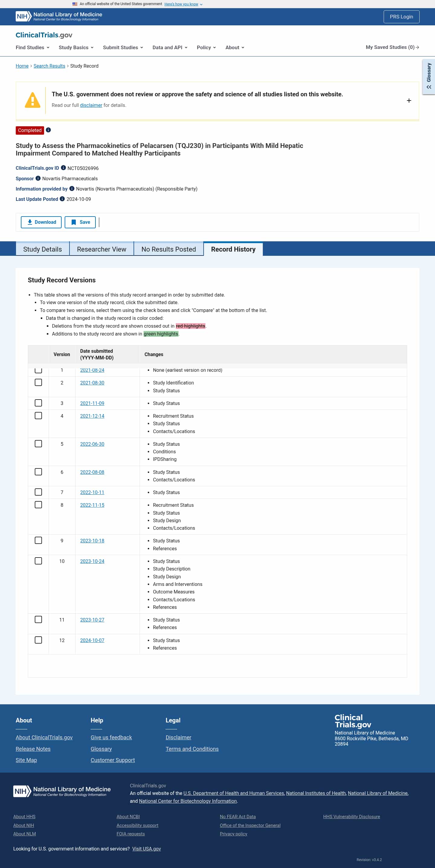435x868 pixels.
Task: Click the info icon beside Completed status
Action: click(49, 130)
